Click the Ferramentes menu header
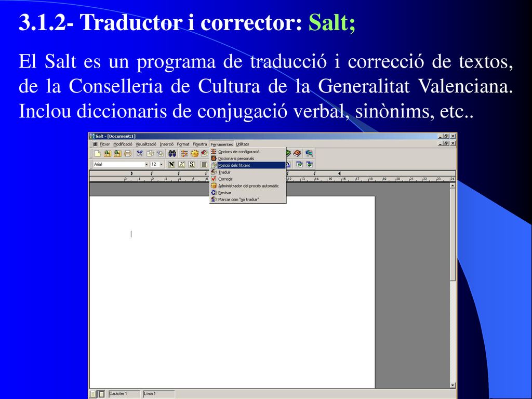 click(x=221, y=144)
